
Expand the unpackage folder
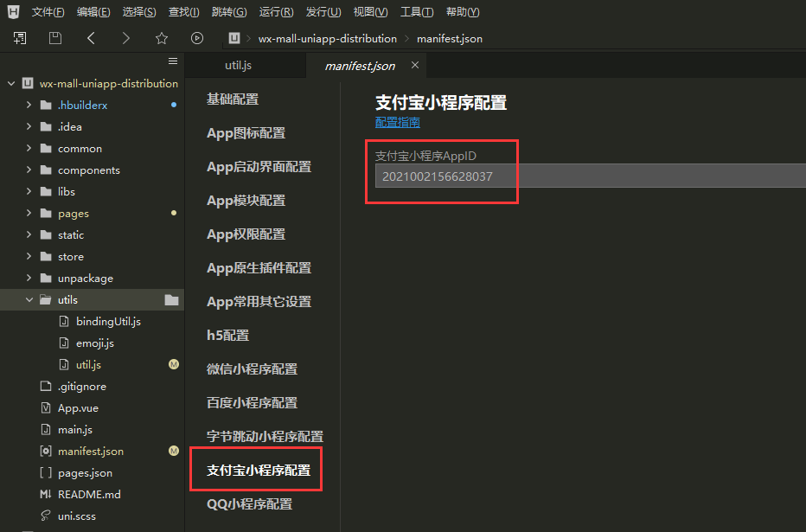click(x=29, y=278)
